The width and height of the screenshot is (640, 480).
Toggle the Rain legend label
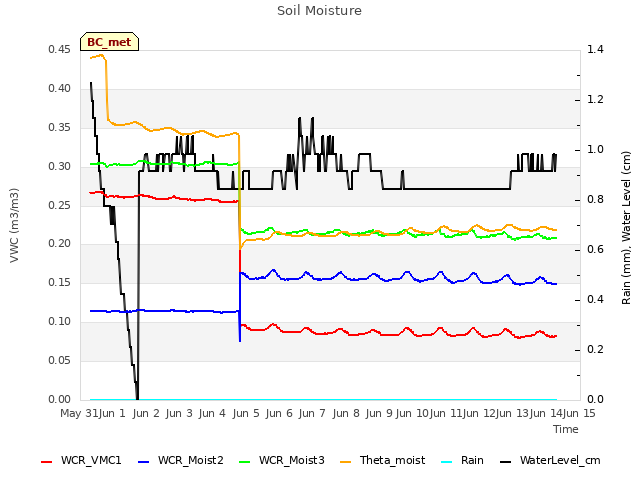(472, 460)
